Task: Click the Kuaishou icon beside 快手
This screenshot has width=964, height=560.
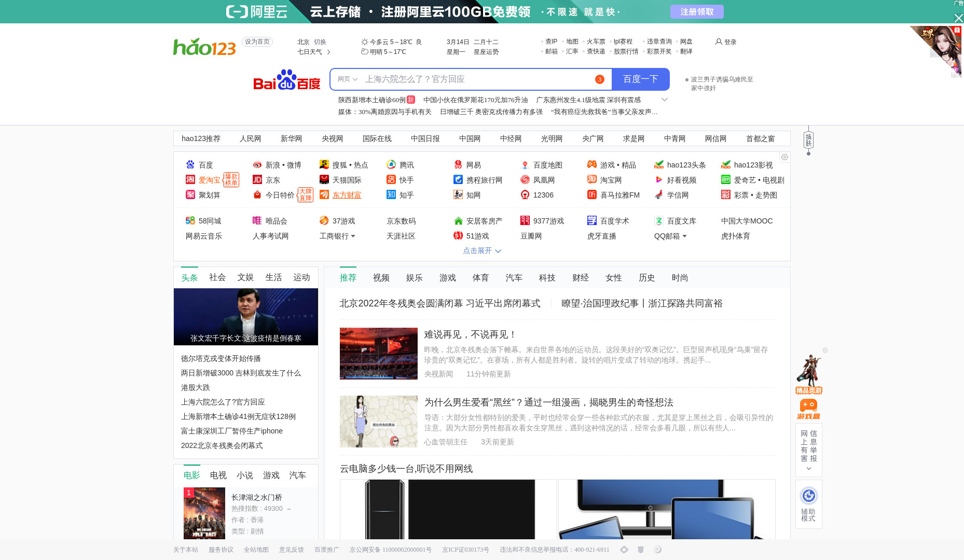Action: point(391,180)
